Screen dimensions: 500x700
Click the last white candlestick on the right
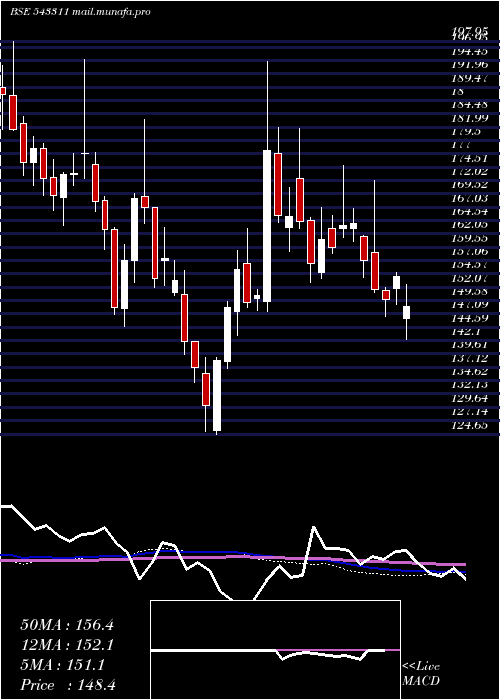click(x=406, y=312)
